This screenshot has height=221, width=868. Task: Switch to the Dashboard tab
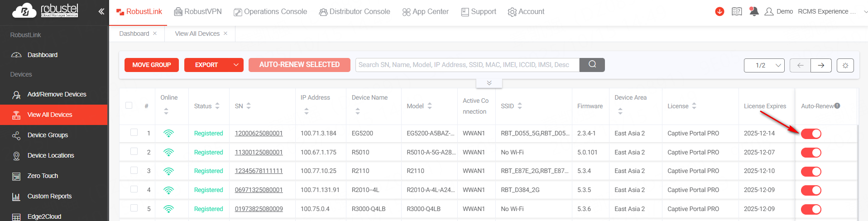[x=134, y=34]
